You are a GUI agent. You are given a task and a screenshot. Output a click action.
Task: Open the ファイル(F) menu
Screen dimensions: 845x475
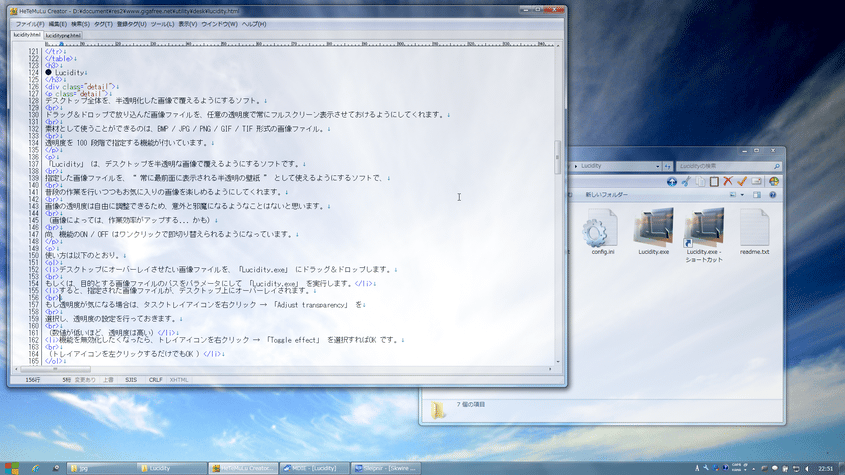coord(30,24)
